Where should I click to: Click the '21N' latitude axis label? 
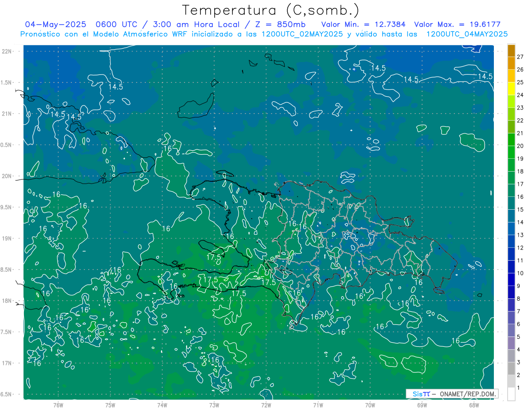7,114
